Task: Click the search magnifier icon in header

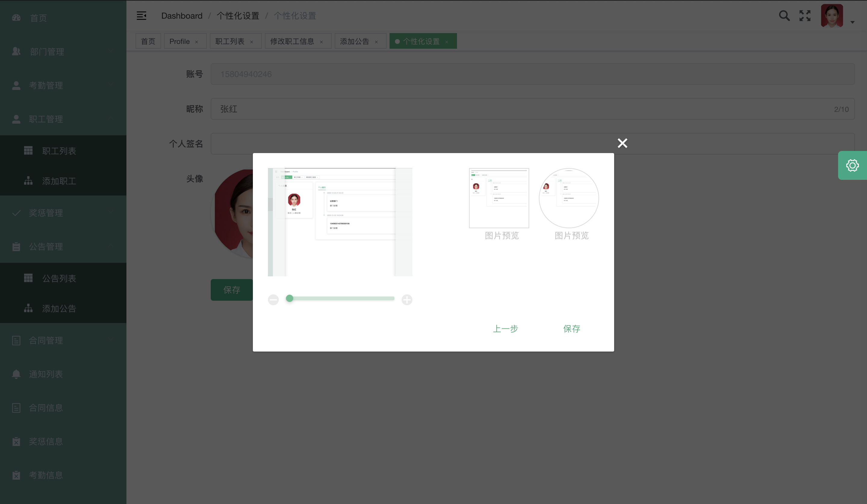Action: 784,16
